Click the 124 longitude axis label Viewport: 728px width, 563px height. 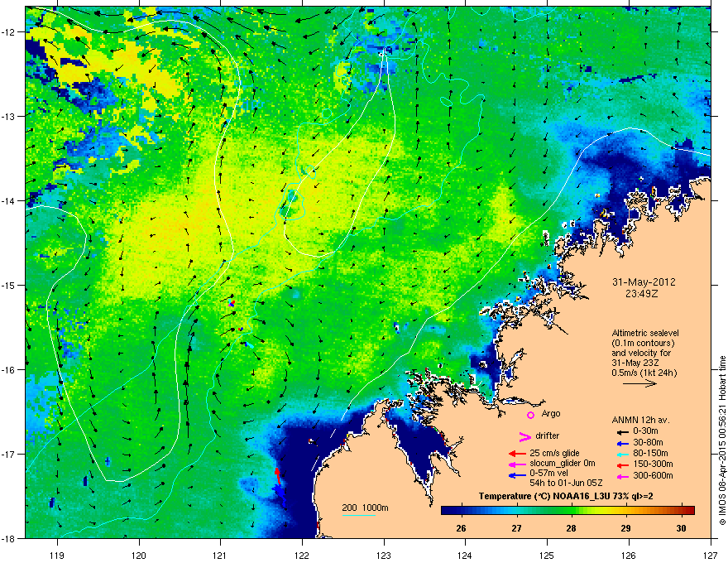(465, 555)
